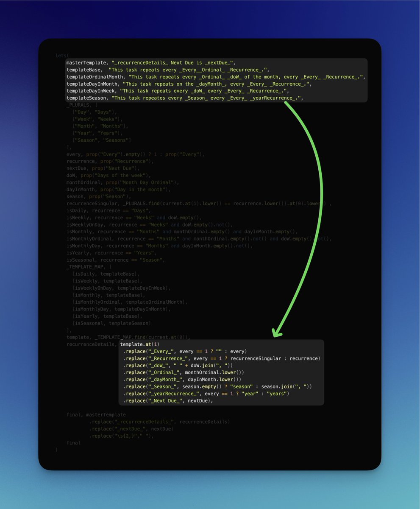Select the .replace("_doW_" line

(x=178, y=365)
